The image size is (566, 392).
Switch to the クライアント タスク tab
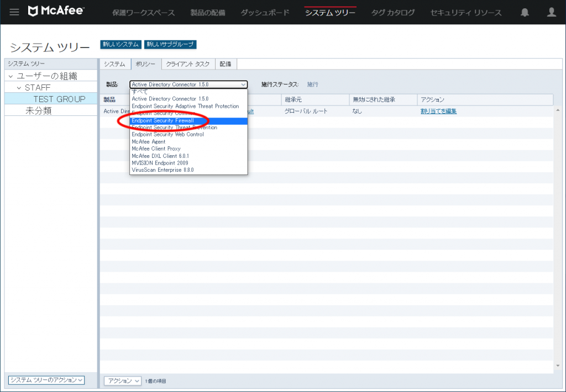(x=188, y=64)
